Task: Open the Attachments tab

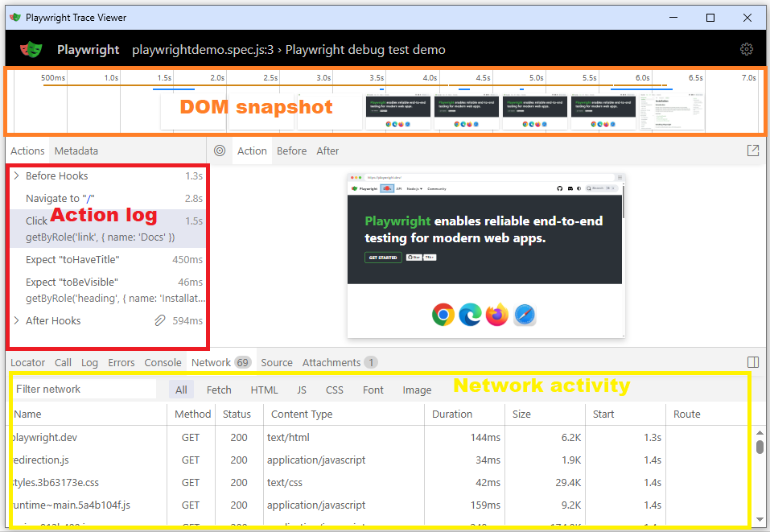Action: click(x=340, y=362)
